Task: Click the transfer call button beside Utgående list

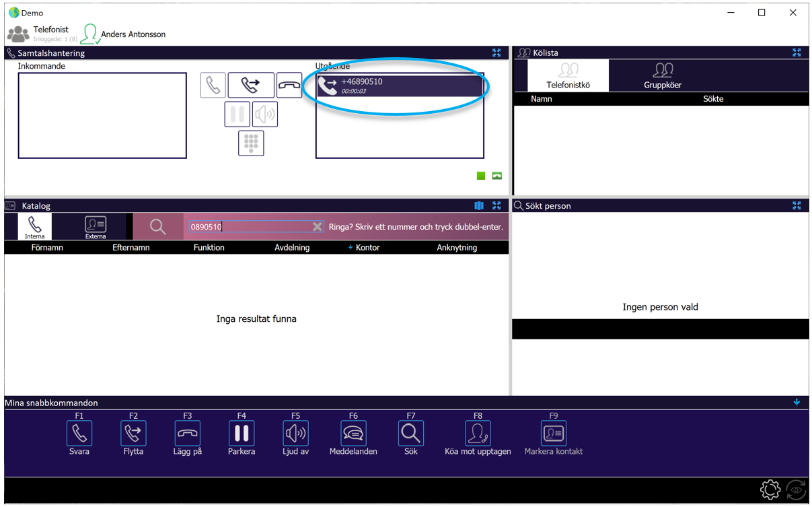Action: [x=251, y=86]
